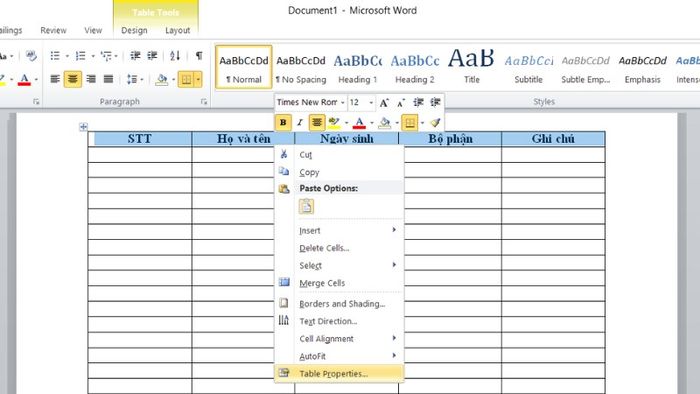The image size is (700, 394).
Task: Apply the No Spacing style
Action: pos(301,67)
